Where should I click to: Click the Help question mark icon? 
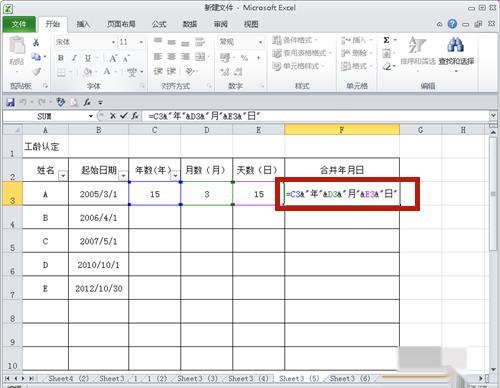(x=452, y=24)
